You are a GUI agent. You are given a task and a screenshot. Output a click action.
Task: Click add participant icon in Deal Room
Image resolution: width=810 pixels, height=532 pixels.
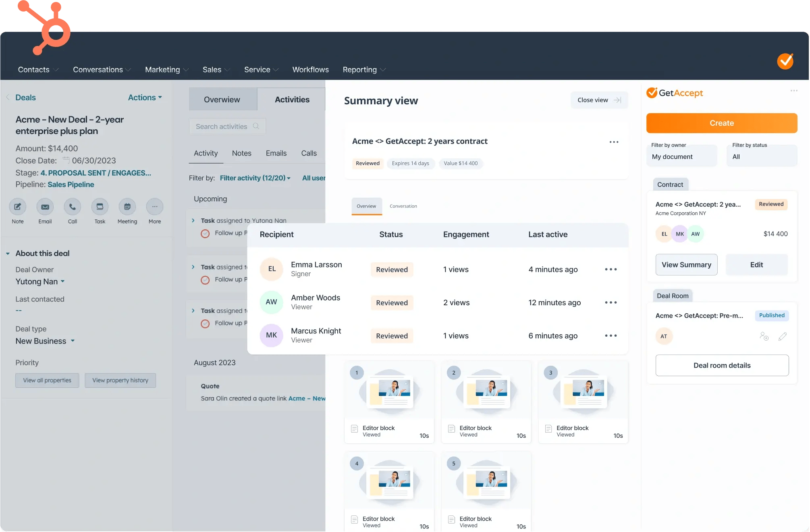pos(764,336)
